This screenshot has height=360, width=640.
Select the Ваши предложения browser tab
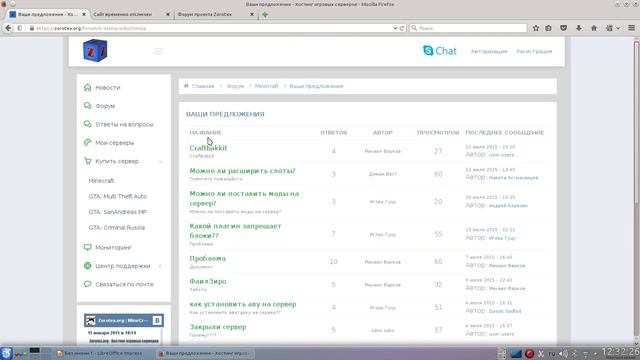point(48,14)
